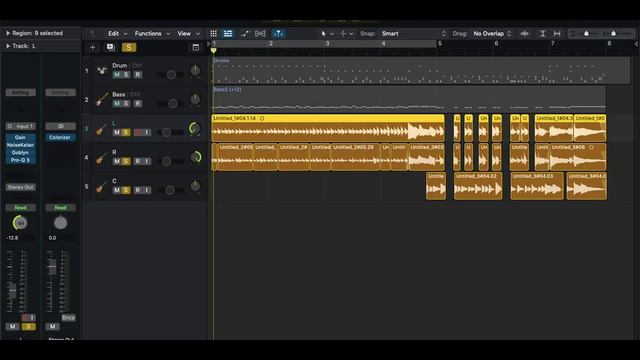640x360 pixels.
Task: Open the Pro-Q 3 plugin slot
Action: point(20,160)
